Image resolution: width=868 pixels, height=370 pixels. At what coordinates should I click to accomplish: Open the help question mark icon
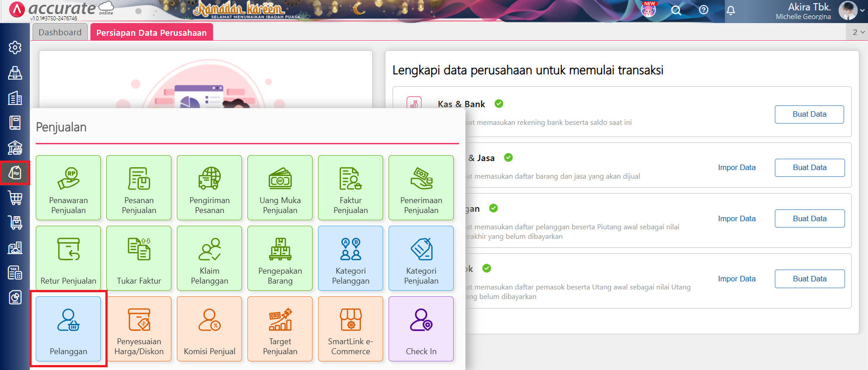click(703, 10)
